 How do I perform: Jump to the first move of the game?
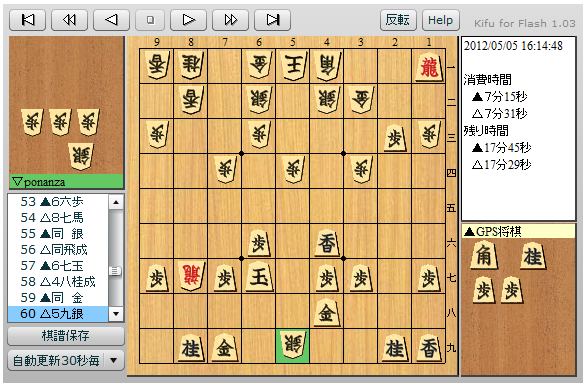pos(28,19)
